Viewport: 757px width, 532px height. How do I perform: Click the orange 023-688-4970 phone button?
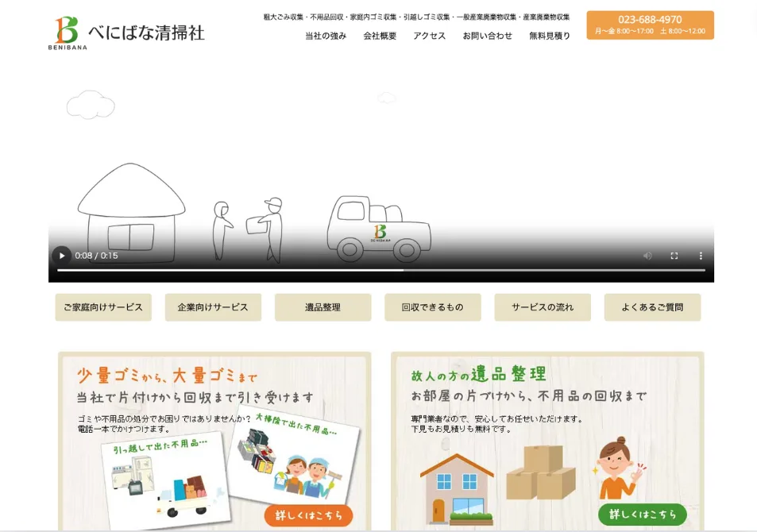click(x=650, y=25)
